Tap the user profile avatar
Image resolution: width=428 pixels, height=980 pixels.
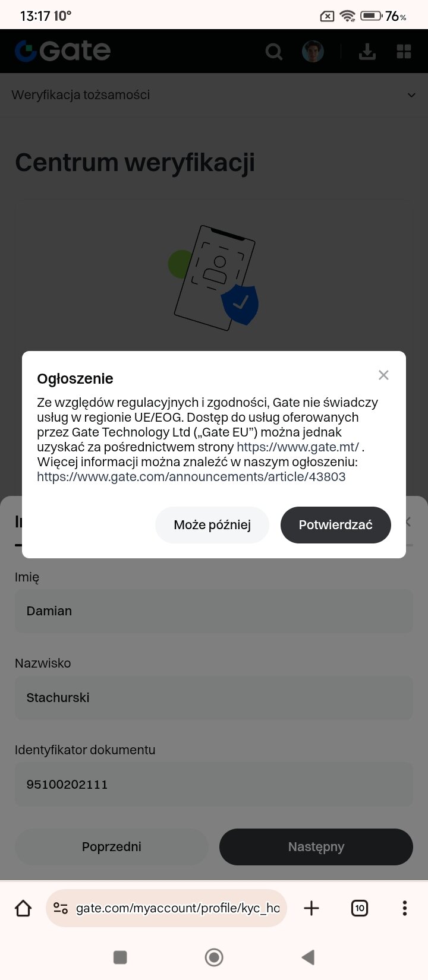(313, 52)
